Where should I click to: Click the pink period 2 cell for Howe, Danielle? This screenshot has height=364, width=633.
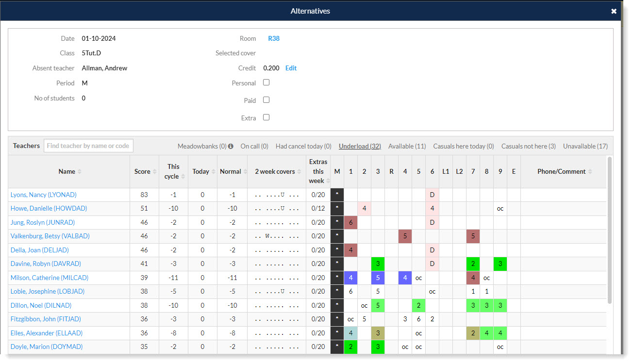coord(365,208)
